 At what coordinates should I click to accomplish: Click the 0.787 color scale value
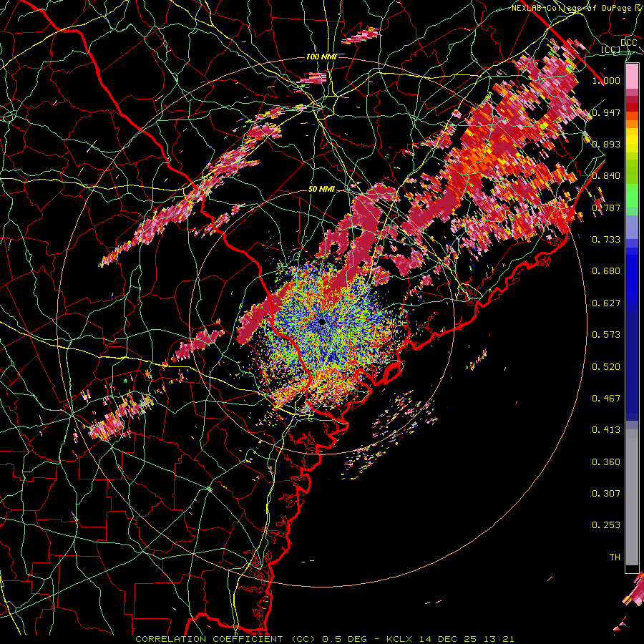point(606,208)
